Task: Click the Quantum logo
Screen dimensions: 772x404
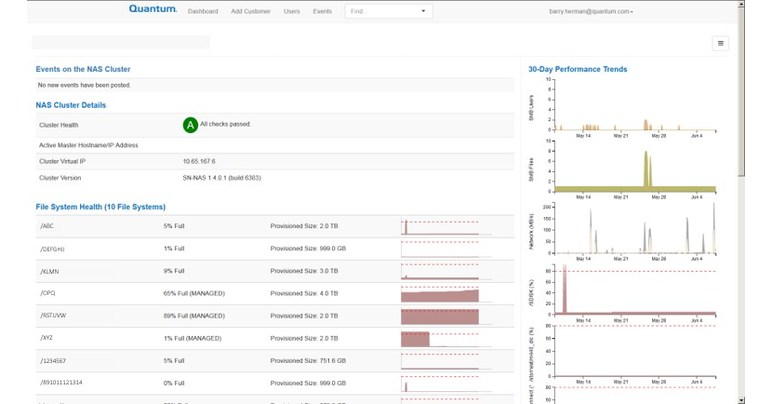Action: tap(153, 10)
